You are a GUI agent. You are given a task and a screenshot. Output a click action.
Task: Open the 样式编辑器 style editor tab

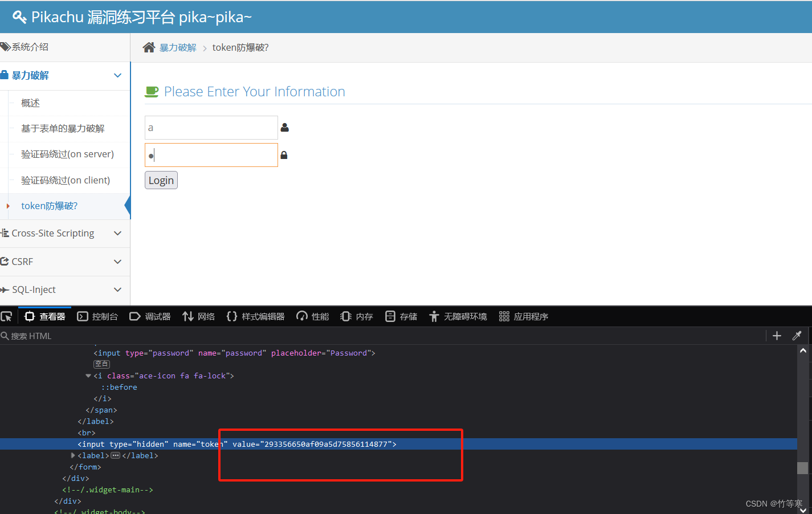(x=256, y=316)
